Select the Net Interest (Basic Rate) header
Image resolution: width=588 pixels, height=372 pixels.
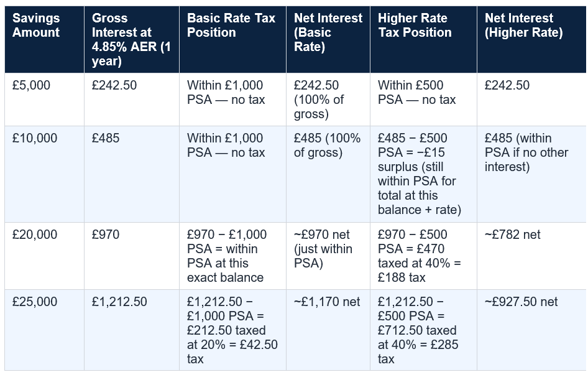click(x=328, y=39)
